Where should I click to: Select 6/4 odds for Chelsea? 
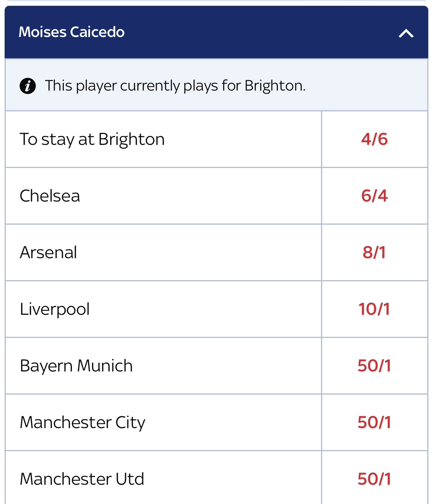point(374,196)
